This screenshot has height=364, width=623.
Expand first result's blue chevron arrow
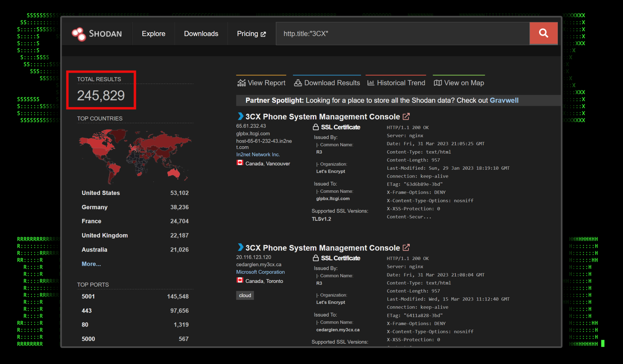pyautogui.click(x=240, y=116)
